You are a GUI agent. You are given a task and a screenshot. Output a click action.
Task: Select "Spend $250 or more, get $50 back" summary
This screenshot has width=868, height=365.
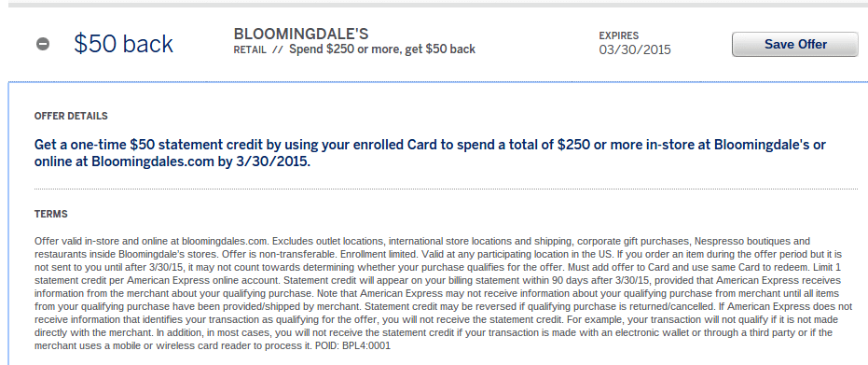click(x=382, y=49)
